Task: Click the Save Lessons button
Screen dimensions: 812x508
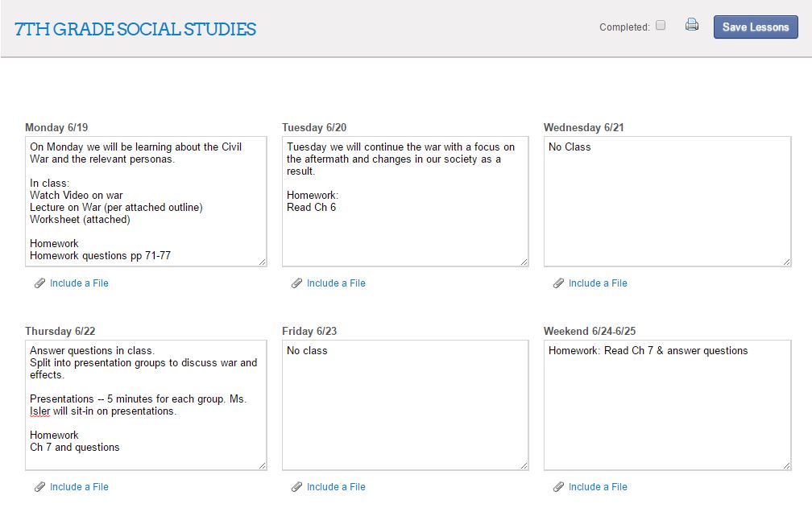Action: tap(755, 27)
